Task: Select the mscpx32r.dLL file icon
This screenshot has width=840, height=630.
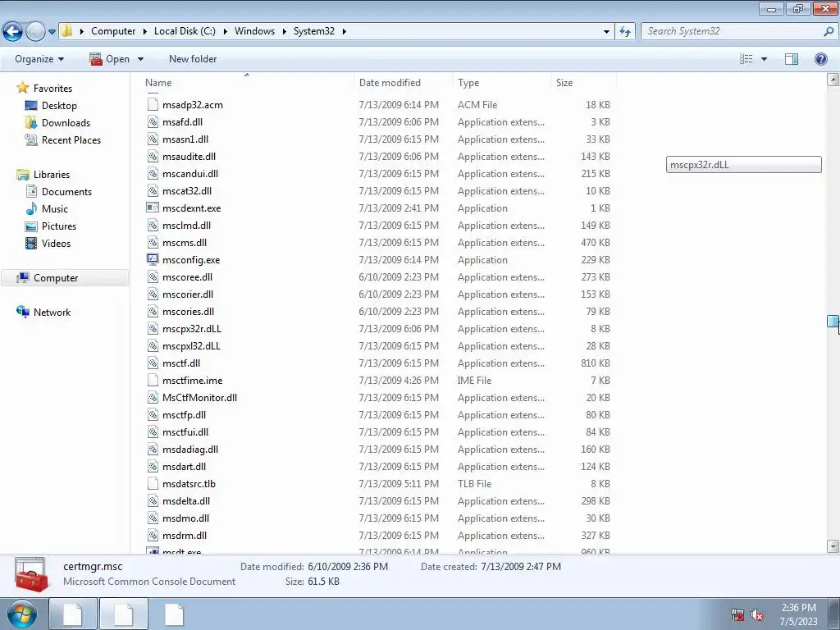Action: tap(153, 328)
